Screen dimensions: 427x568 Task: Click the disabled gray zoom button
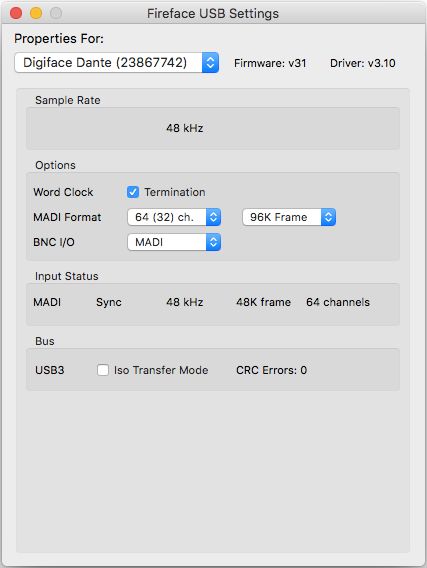coord(56,13)
